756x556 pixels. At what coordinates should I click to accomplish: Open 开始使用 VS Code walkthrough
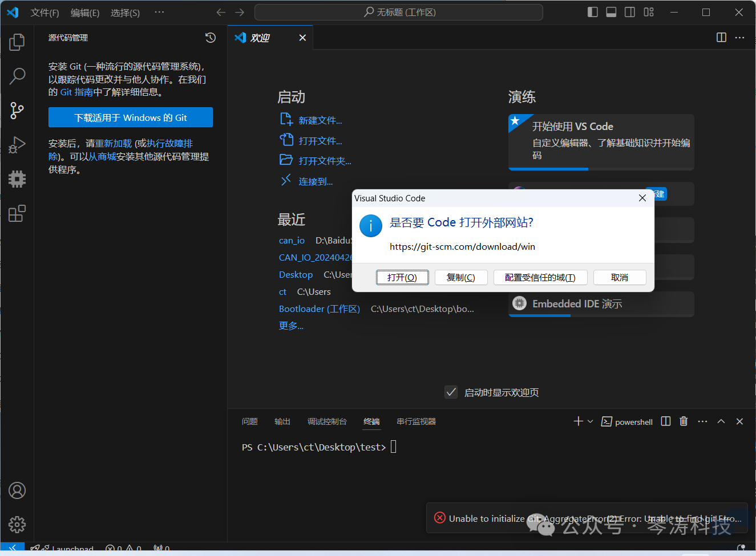[601, 142]
